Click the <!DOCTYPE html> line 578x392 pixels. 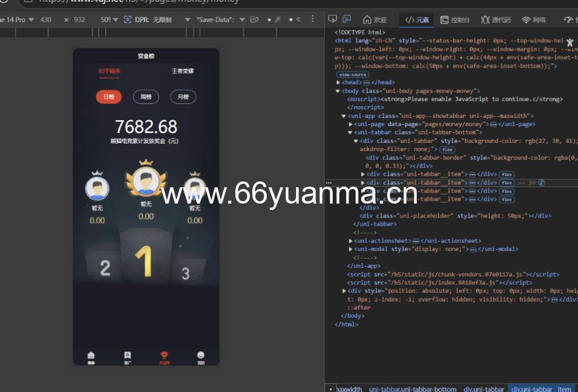pos(360,33)
